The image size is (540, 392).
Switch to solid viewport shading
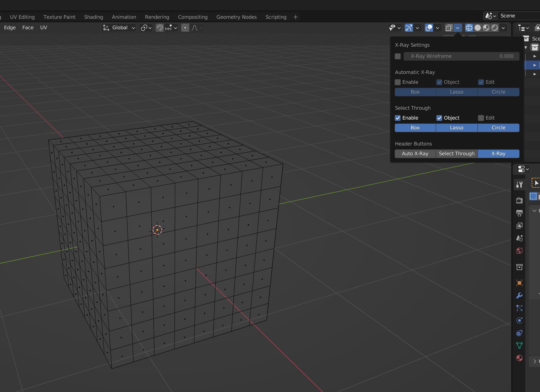pyautogui.click(x=477, y=28)
